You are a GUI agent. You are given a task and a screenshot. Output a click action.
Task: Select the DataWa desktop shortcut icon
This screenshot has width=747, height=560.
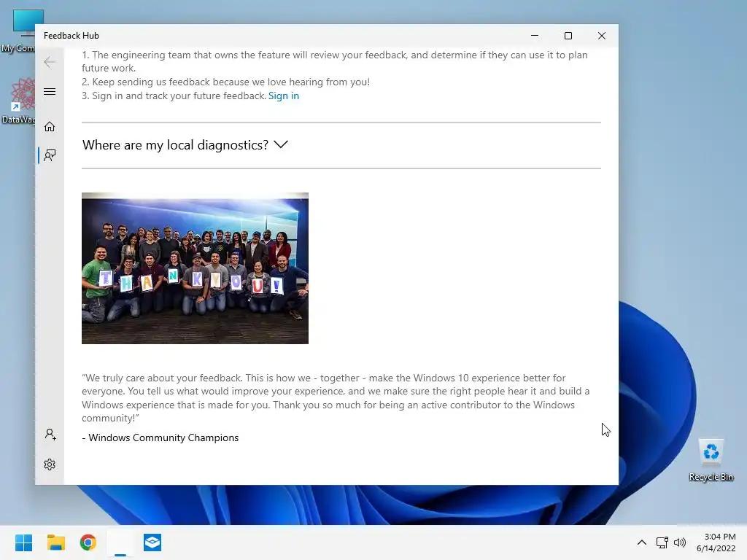coord(19,101)
